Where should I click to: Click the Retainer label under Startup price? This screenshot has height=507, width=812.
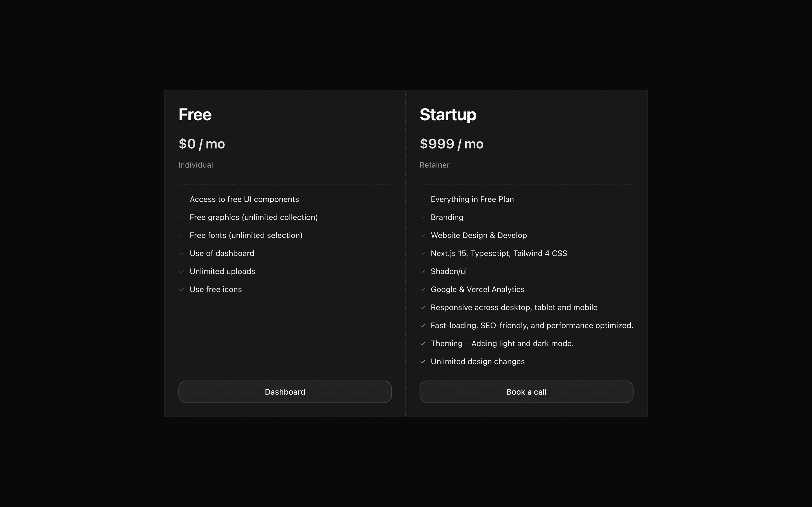434,165
